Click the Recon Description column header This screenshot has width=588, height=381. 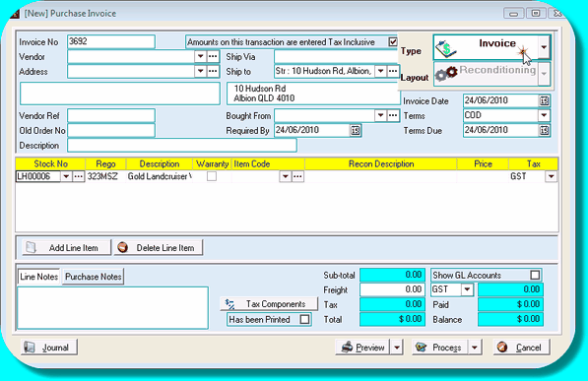tap(381, 163)
